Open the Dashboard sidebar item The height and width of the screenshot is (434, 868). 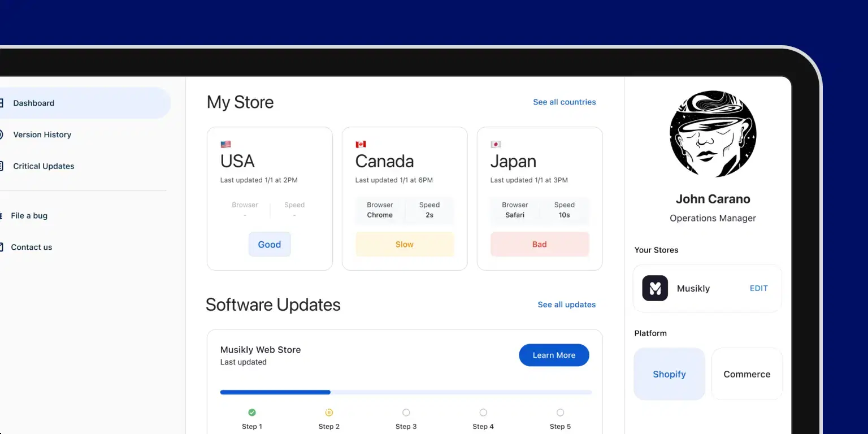(x=85, y=103)
